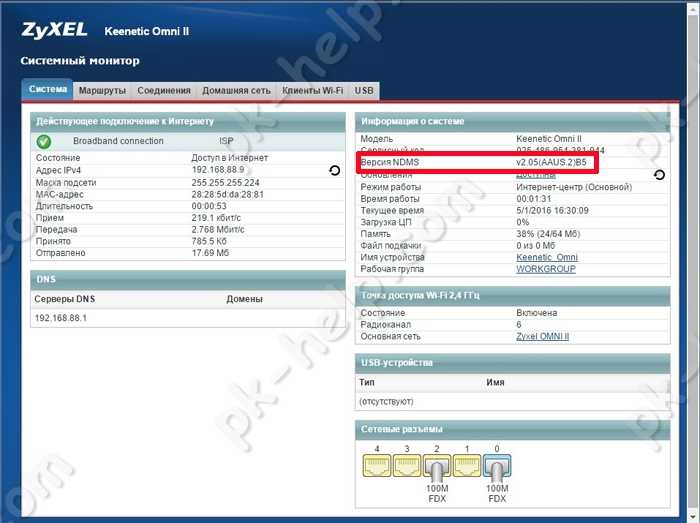Click the Доступ в Интернет status value
The image size is (700, 523).
pyautogui.click(x=229, y=158)
